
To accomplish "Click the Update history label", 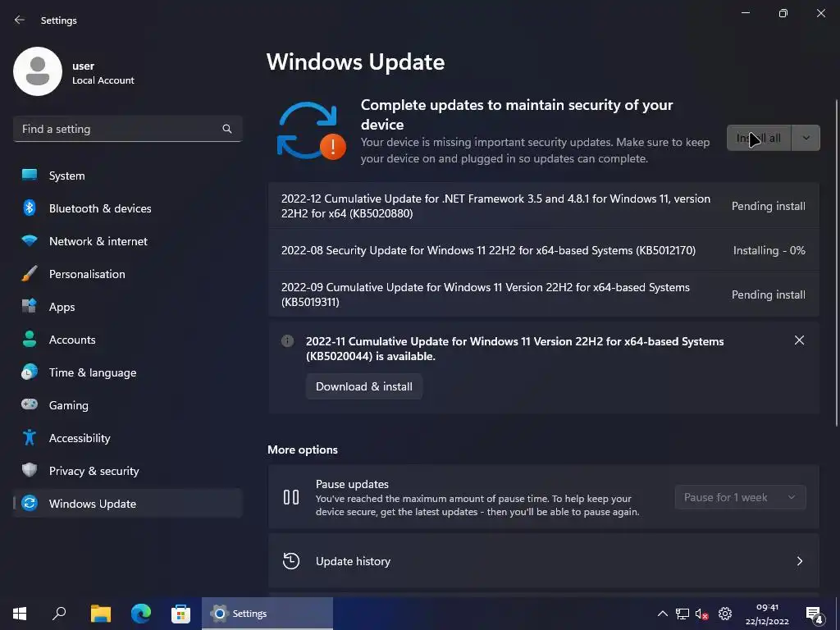I will pyautogui.click(x=353, y=561).
